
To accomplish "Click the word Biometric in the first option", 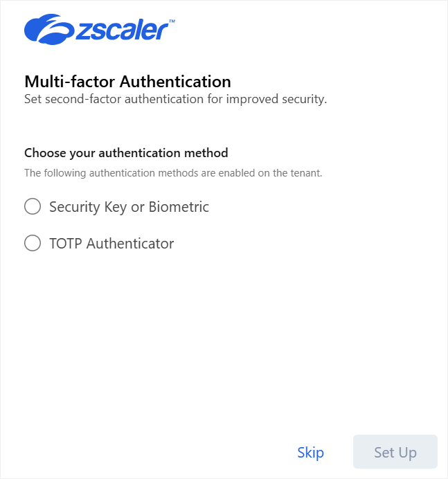I will (179, 206).
